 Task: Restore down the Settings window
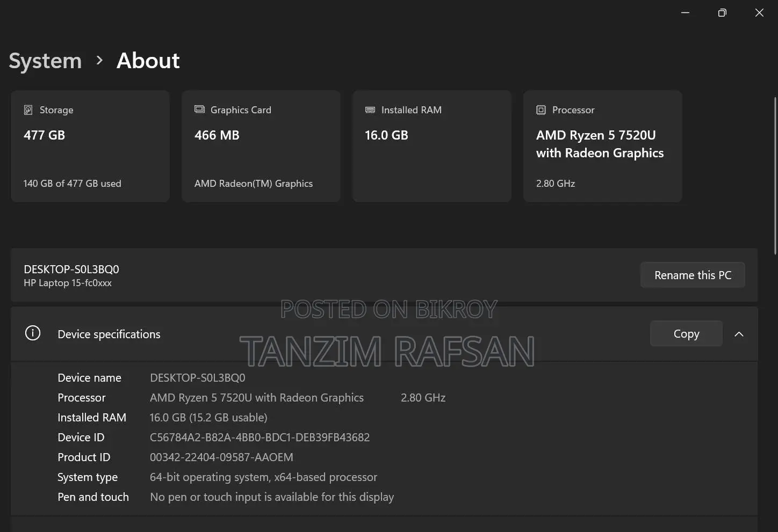click(x=722, y=12)
